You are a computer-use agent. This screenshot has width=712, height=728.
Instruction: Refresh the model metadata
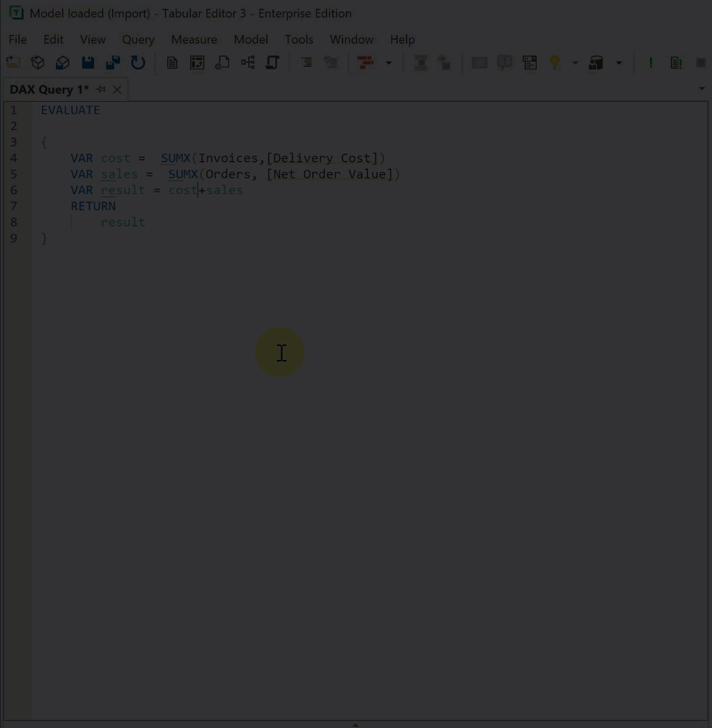[x=138, y=62]
